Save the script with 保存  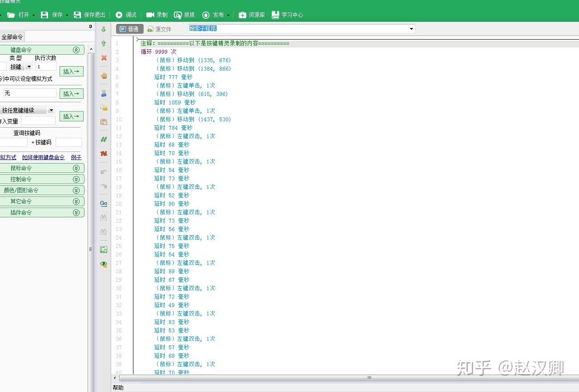click(52, 15)
